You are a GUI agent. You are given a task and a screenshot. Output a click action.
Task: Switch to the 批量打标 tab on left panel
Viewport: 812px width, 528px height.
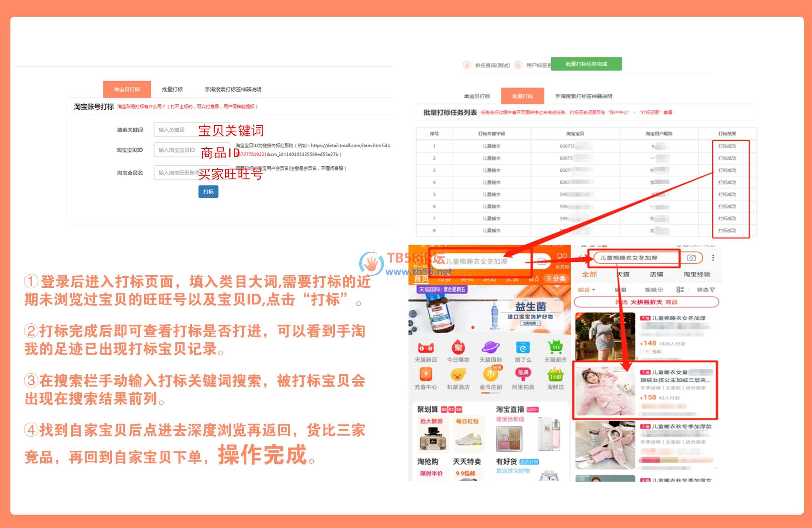172,89
